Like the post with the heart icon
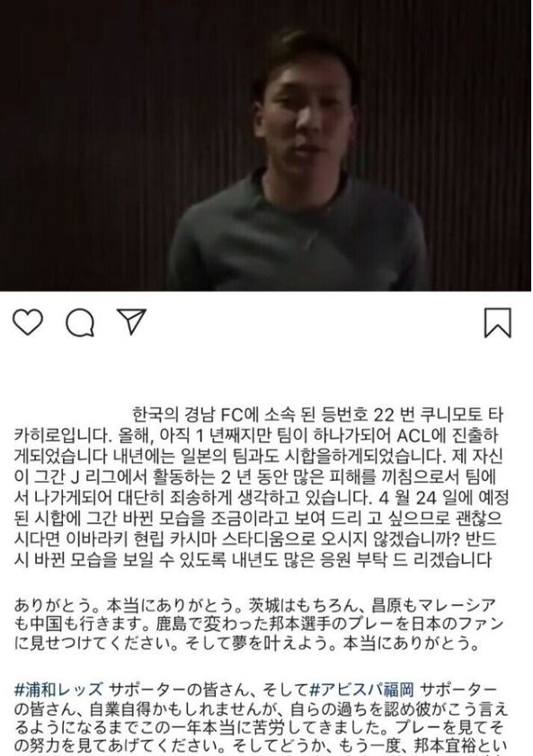The image size is (533, 756). tap(28, 323)
